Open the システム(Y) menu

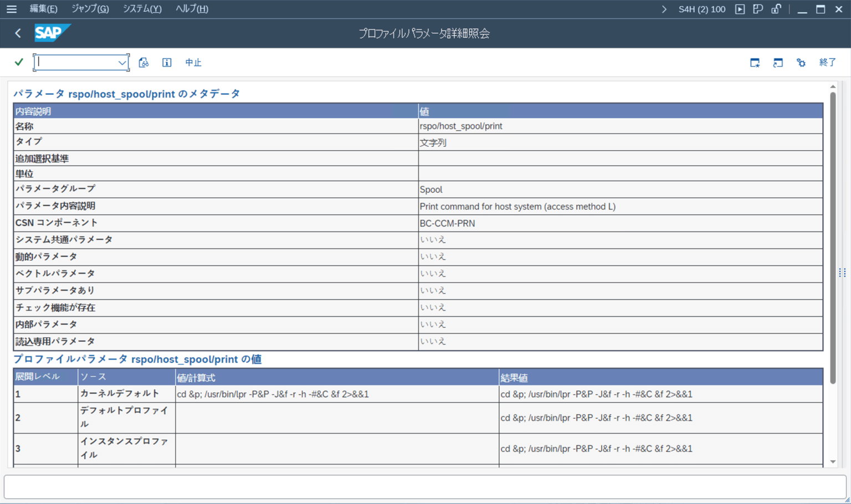tap(142, 8)
